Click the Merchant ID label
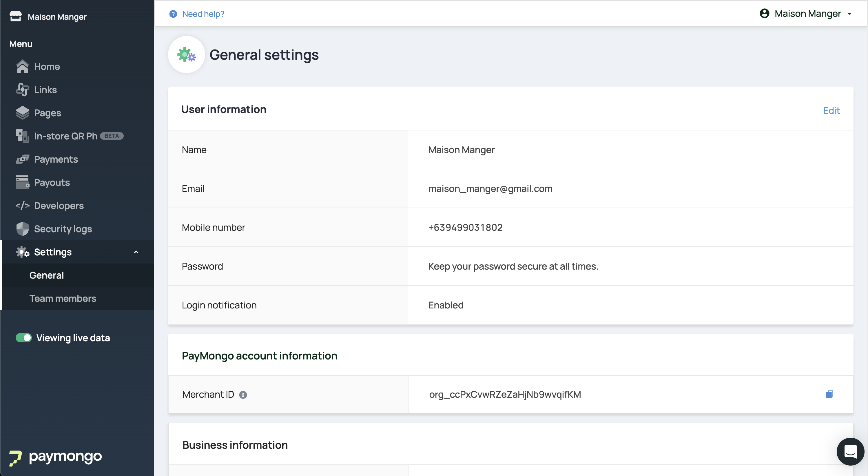 pos(208,395)
